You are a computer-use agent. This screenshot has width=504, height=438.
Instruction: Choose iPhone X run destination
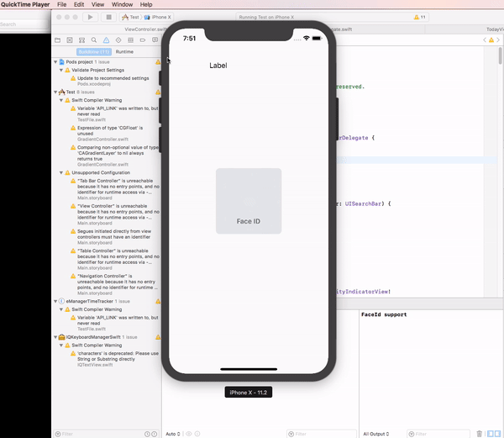coord(158,17)
